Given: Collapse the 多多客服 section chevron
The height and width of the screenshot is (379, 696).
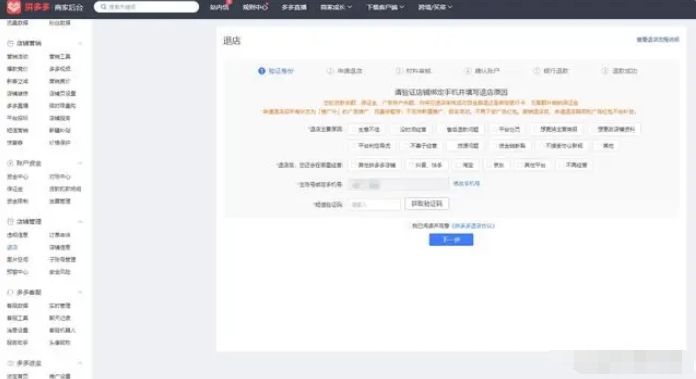Looking at the screenshot, I should pos(80,292).
